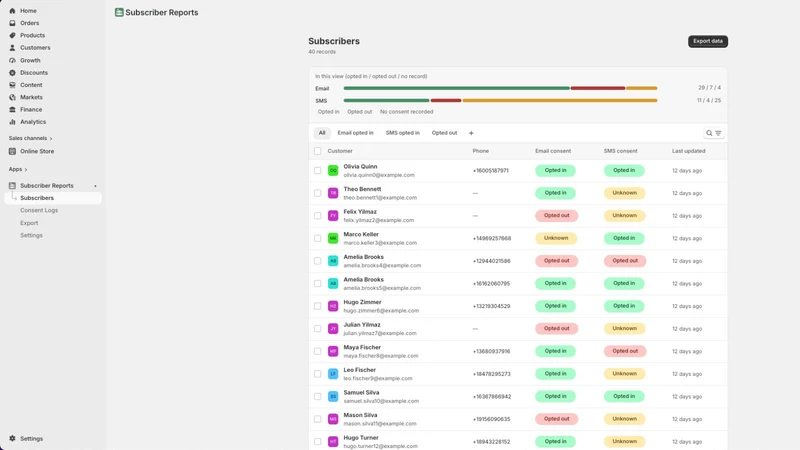Click Maya Fischer's SMS Opted out badge
Image resolution: width=800 pixels, height=450 pixels.
[x=625, y=351]
